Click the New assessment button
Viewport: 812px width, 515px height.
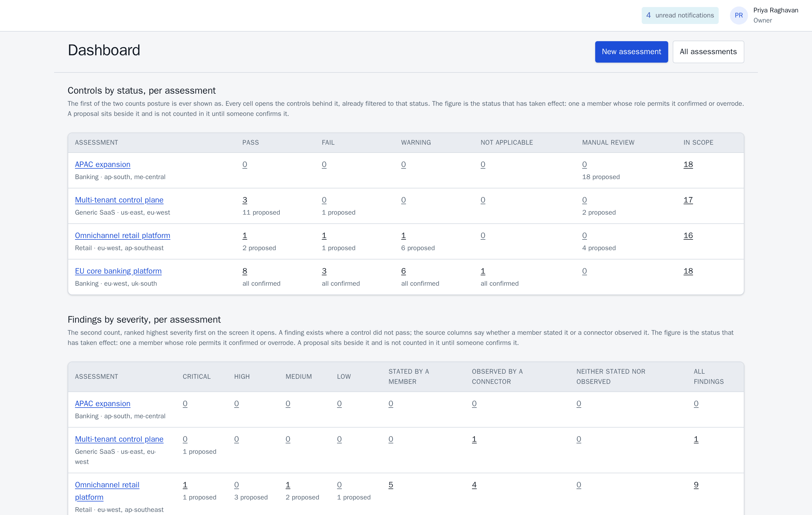[631, 52]
